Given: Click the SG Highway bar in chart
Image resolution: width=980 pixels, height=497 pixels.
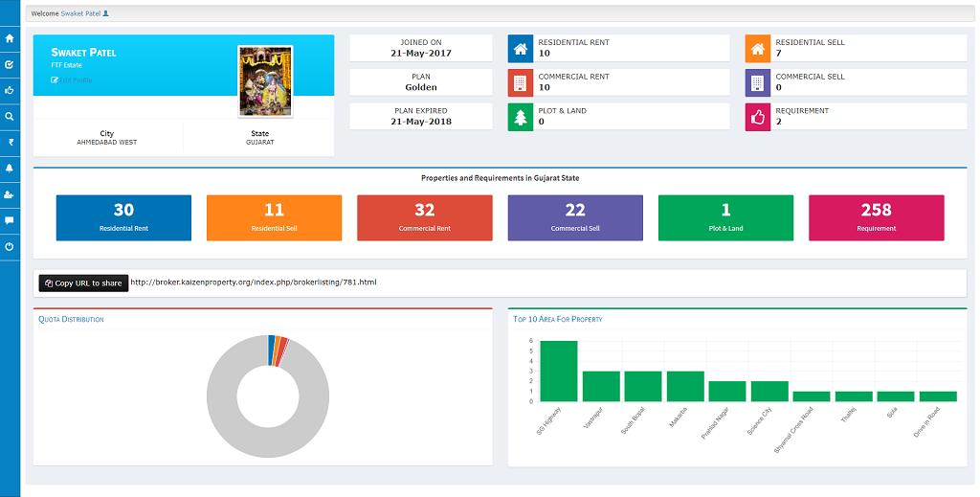Looking at the screenshot, I should coord(559,372).
